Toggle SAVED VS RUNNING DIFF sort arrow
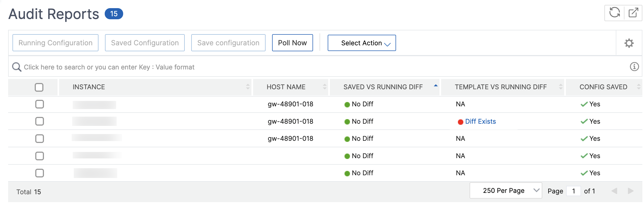This screenshot has height=204, width=644. click(x=436, y=85)
